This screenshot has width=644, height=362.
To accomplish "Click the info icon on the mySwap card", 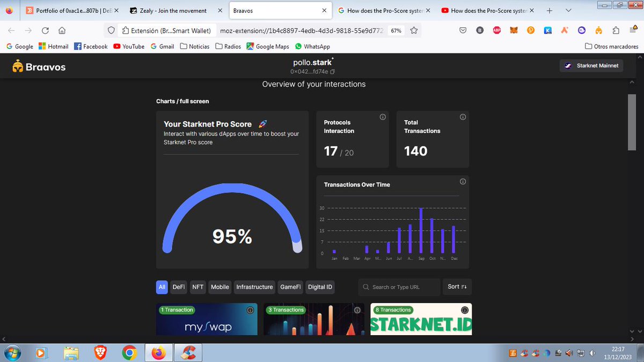I will tap(250, 310).
